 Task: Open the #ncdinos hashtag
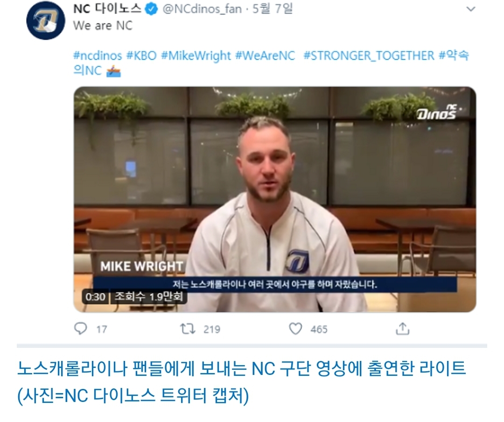[x=98, y=55]
